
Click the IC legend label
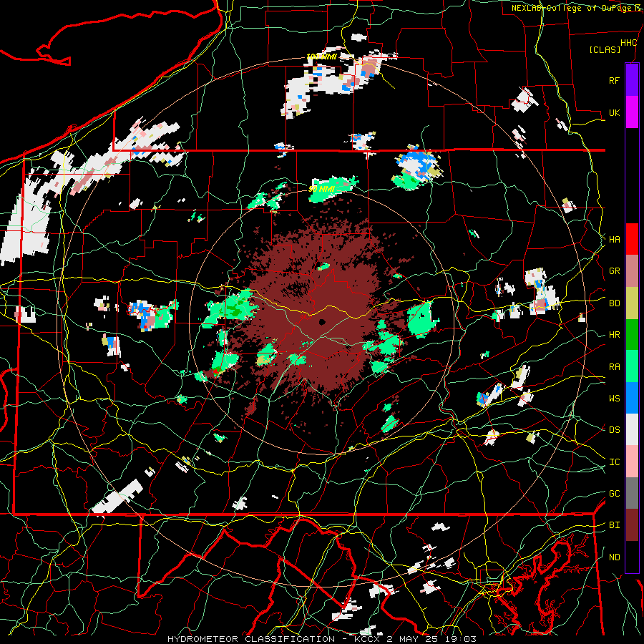pos(615,462)
